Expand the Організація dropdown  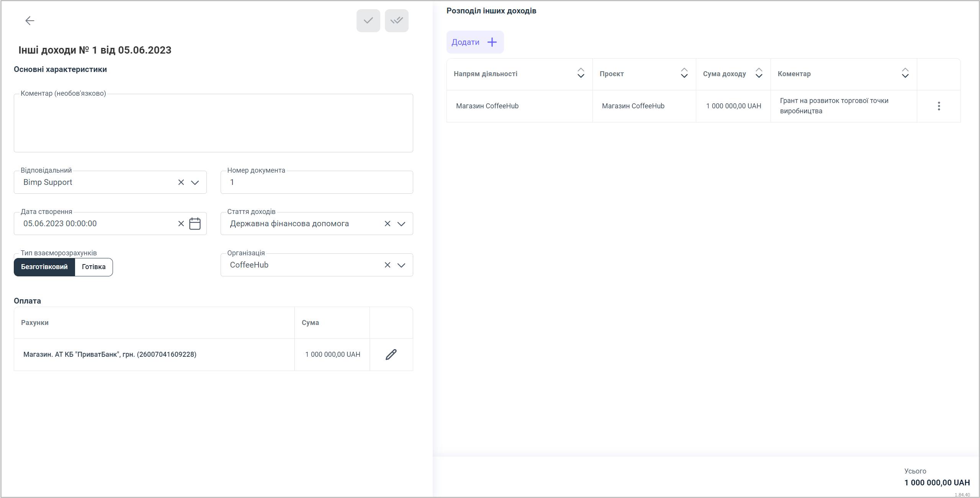coord(401,265)
